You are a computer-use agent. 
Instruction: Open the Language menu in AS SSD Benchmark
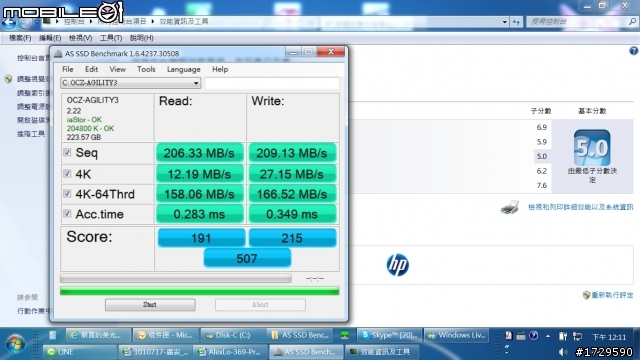pyautogui.click(x=184, y=69)
